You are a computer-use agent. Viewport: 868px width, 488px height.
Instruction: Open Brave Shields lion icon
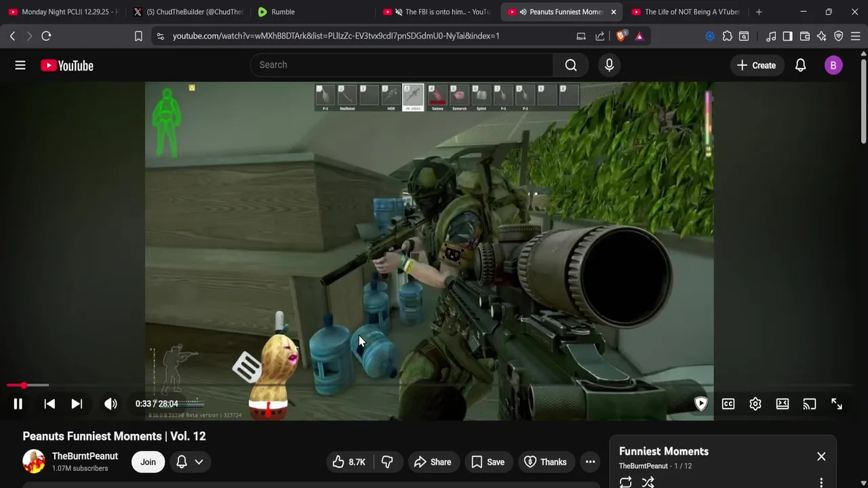pos(621,36)
